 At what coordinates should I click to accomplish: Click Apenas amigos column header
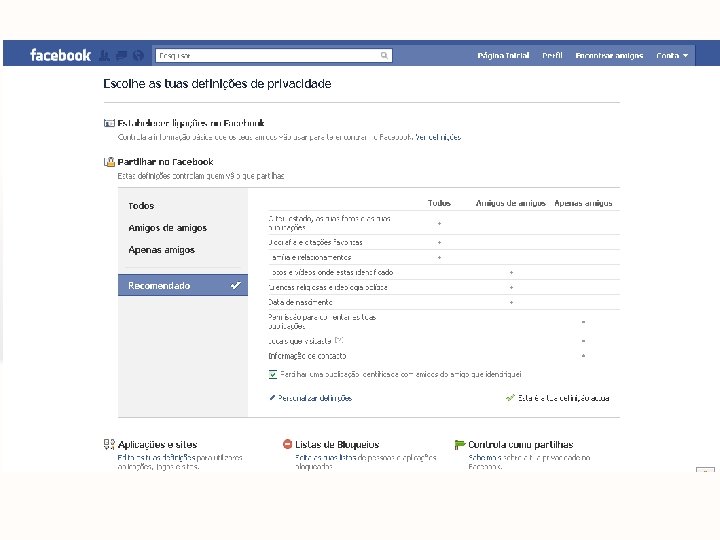point(583,203)
